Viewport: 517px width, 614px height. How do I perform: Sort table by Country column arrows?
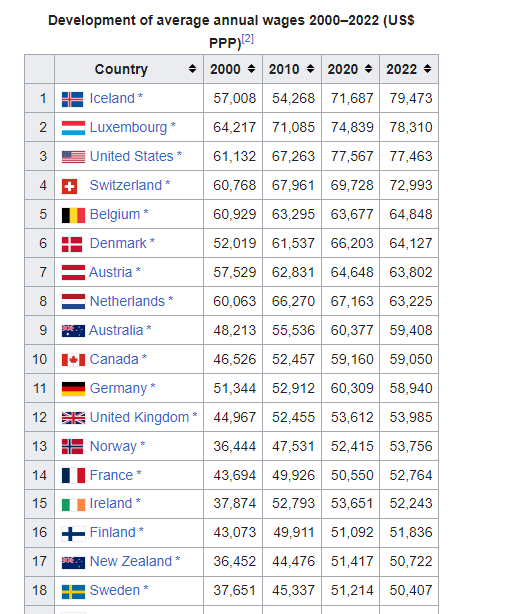(x=192, y=69)
